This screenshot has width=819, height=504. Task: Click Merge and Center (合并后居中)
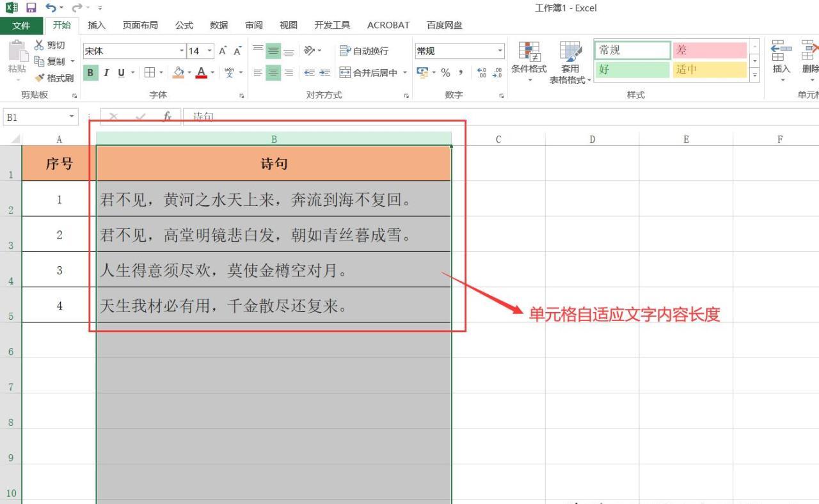pos(368,72)
